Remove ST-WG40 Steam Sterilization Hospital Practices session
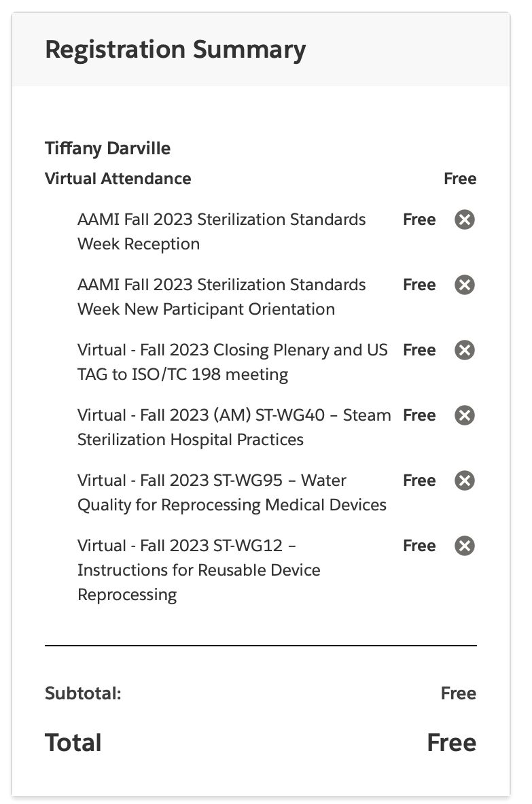532x804 pixels. 465,415
